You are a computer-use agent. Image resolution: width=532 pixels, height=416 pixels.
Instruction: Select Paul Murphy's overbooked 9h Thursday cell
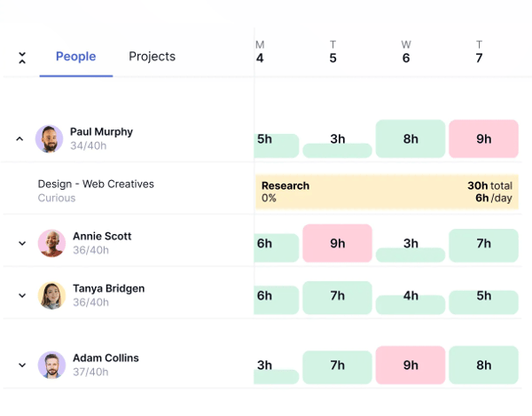(x=483, y=138)
